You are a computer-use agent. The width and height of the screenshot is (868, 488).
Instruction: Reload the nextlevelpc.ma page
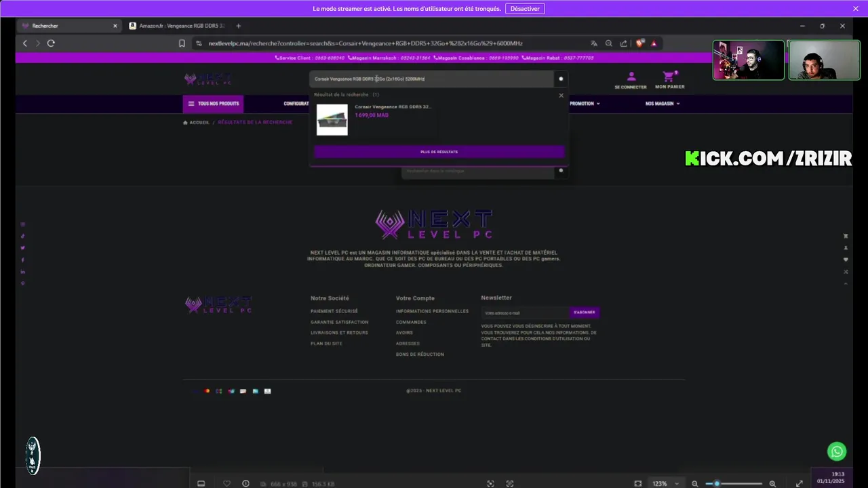51,43
